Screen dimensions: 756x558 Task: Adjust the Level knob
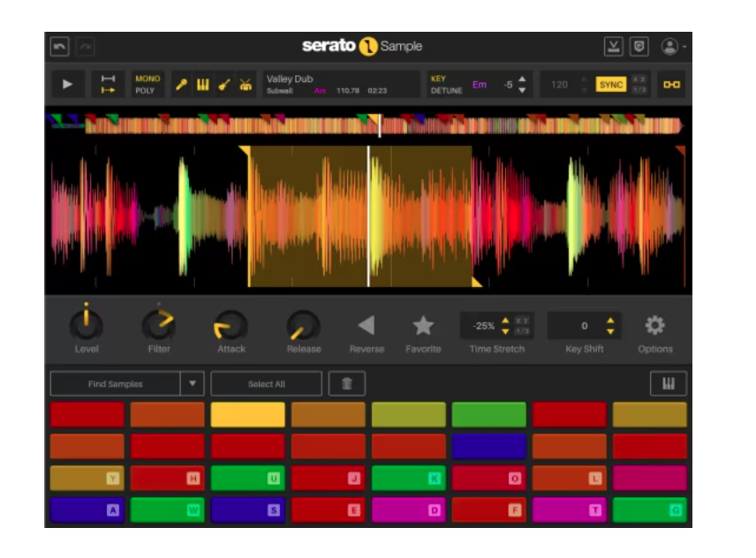(87, 325)
